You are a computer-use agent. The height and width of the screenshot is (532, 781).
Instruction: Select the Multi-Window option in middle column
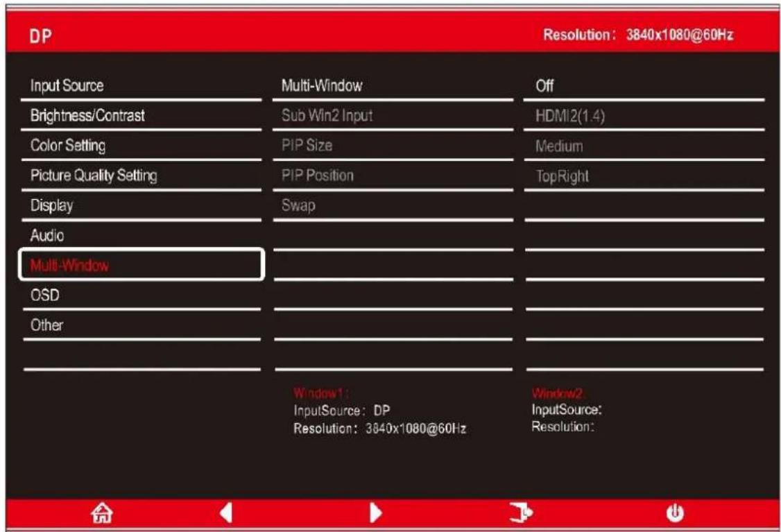[393, 86]
